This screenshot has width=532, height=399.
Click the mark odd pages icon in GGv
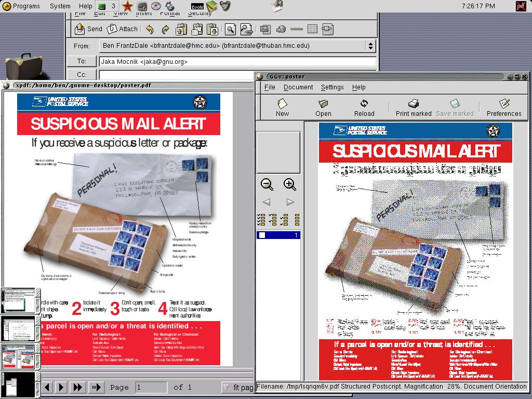272,220
